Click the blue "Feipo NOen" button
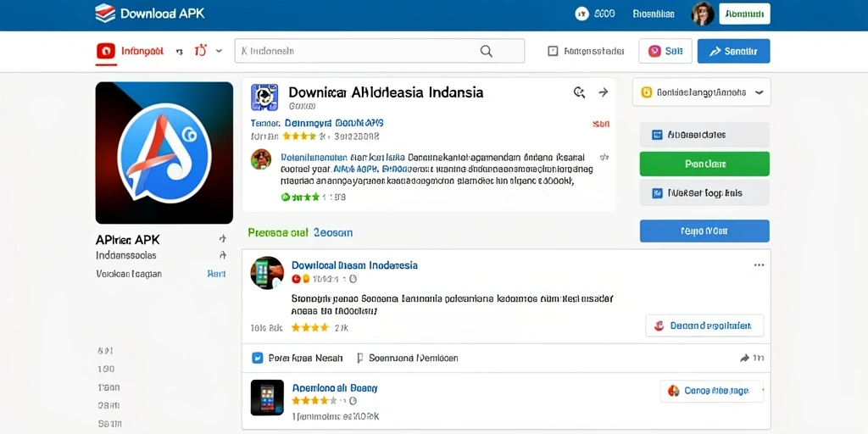The width and height of the screenshot is (868, 434). click(x=704, y=231)
